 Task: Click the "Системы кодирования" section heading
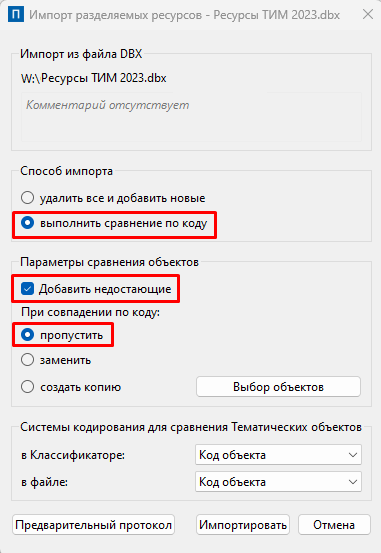pos(191,427)
